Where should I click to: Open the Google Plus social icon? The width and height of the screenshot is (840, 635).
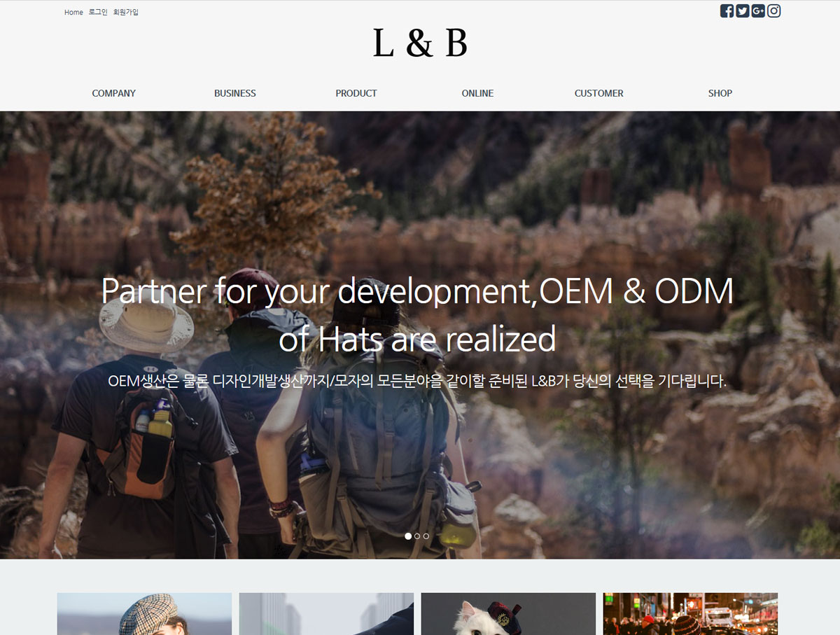coord(758,11)
